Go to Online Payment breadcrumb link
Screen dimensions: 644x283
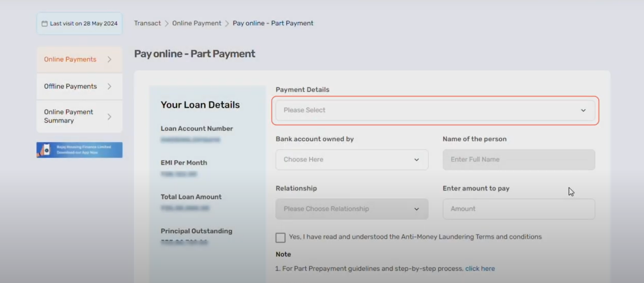point(197,23)
